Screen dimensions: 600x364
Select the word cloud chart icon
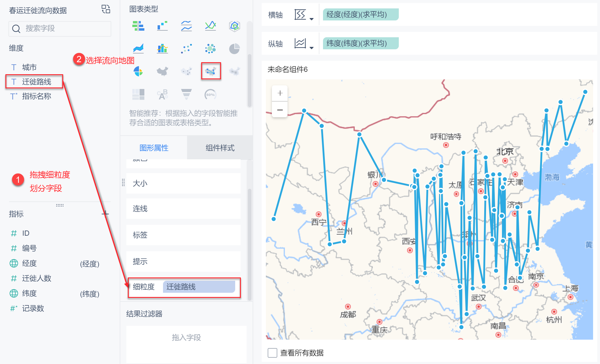point(162,94)
